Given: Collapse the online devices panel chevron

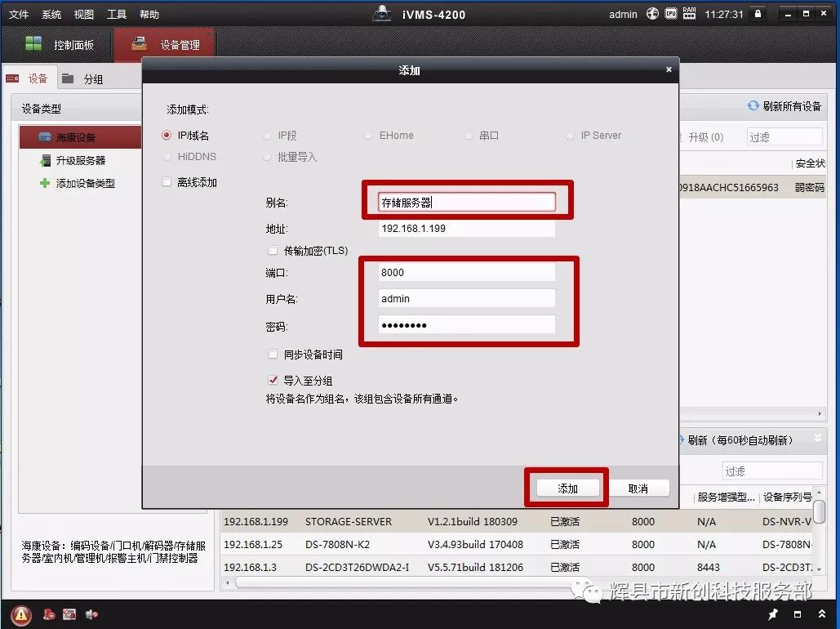Looking at the screenshot, I should click(x=817, y=438).
